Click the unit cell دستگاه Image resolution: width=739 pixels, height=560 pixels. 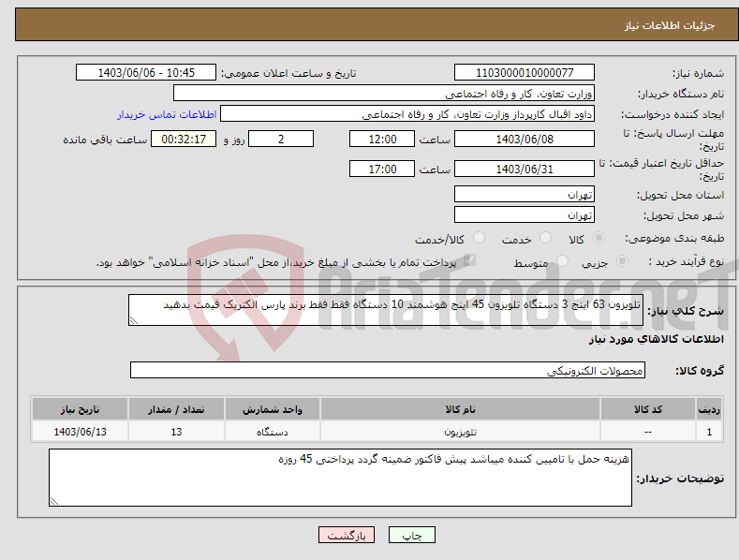click(273, 432)
